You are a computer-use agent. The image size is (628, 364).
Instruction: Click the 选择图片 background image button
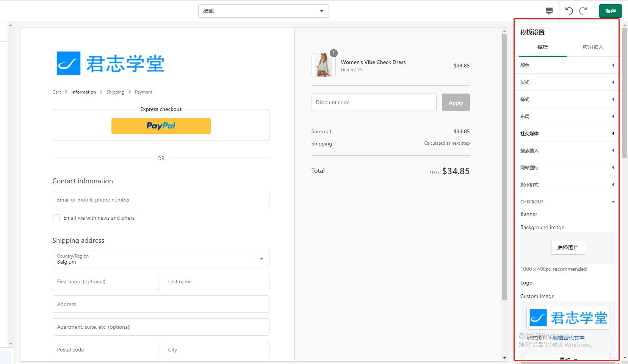[568, 248]
